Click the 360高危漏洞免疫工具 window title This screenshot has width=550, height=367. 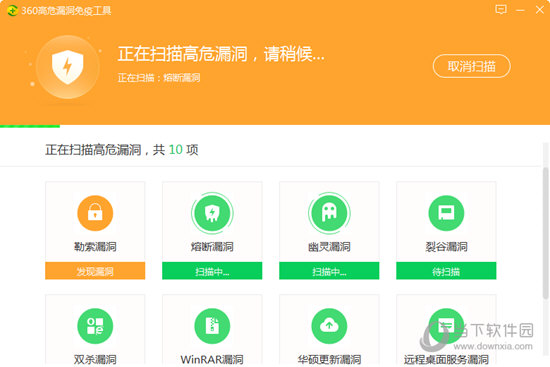tap(66, 11)
